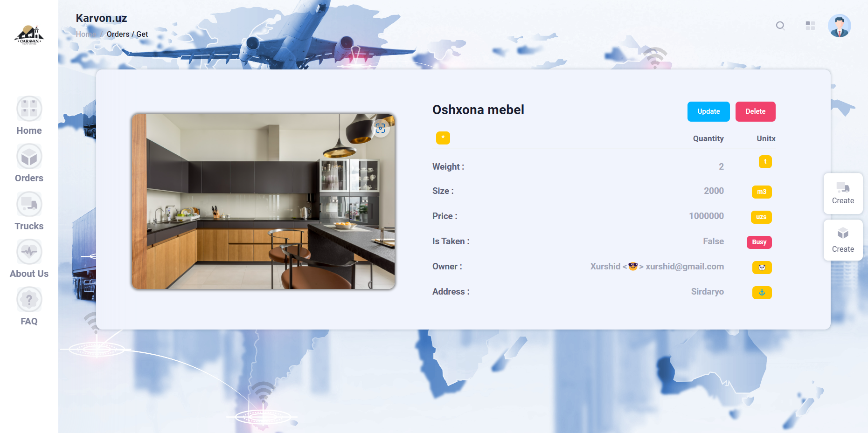Open the FAQ question-mark icon
This screenshot has height=433, width=868.
point(29,299)
